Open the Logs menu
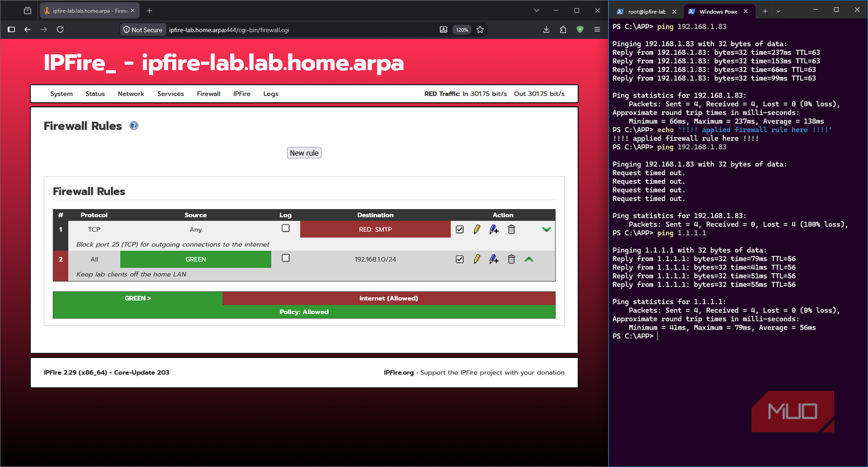The height and width of the screenshot is (467, 868). point(271,94)
